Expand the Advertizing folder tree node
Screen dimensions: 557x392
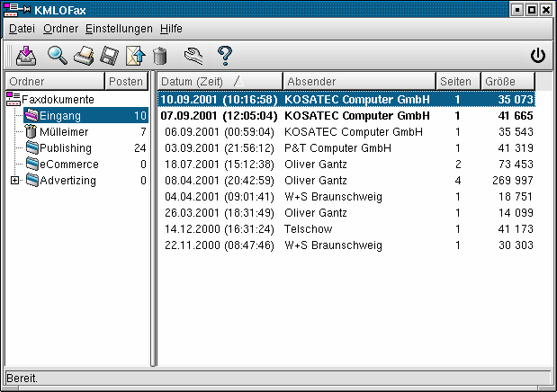click(x=14, y=181)
